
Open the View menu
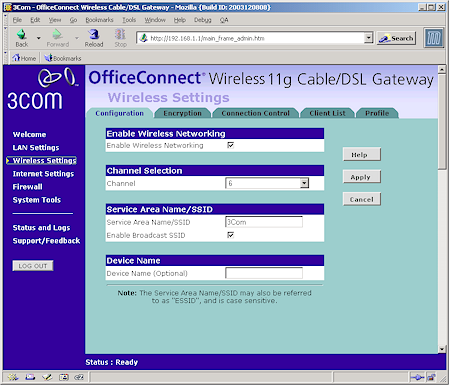coord(55,20)
